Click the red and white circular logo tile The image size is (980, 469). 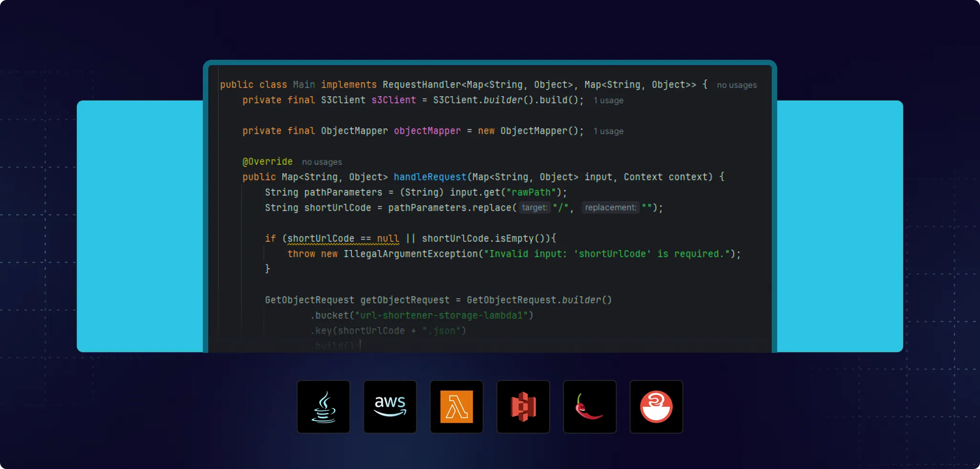click(x=656, y=407)
